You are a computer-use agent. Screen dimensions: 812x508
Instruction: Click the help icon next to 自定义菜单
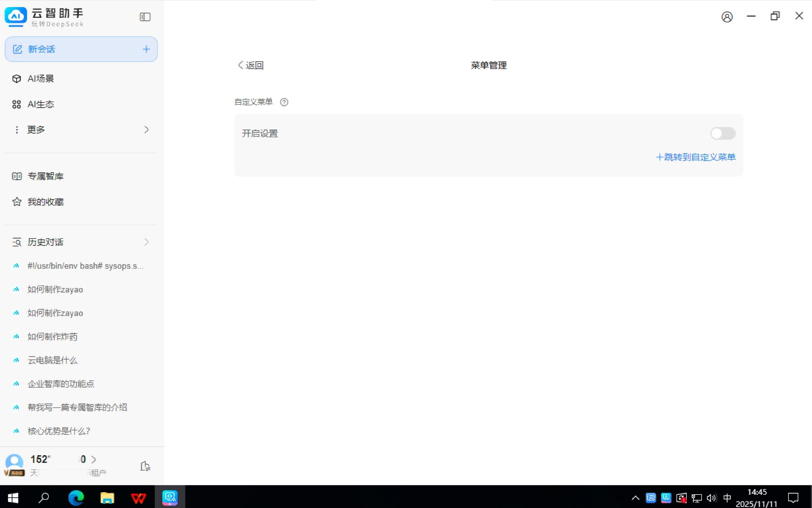click(284, 102)
